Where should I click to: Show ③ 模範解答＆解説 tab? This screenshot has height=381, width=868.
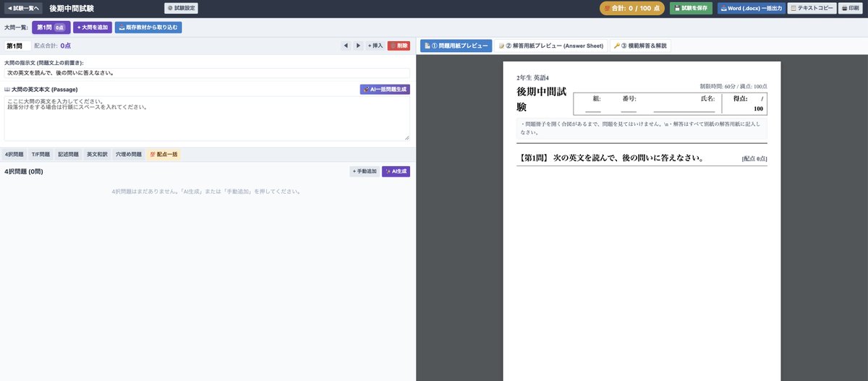point(640,46)
